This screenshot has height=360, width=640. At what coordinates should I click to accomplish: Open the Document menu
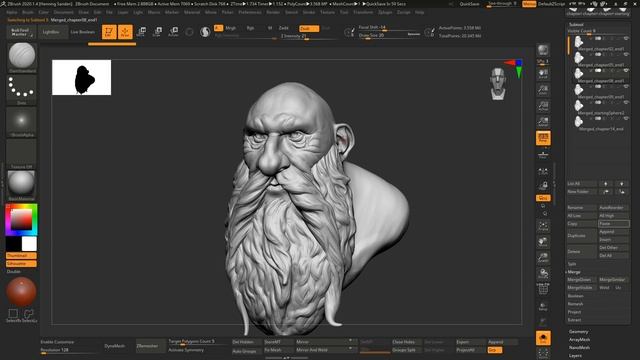(x=64, y=12)
